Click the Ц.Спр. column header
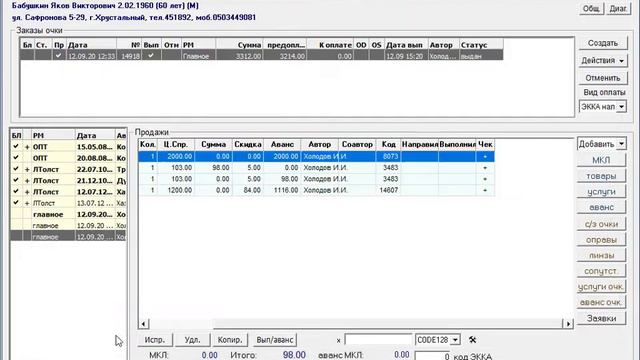The image size is (640, 360). click(176, 144)
